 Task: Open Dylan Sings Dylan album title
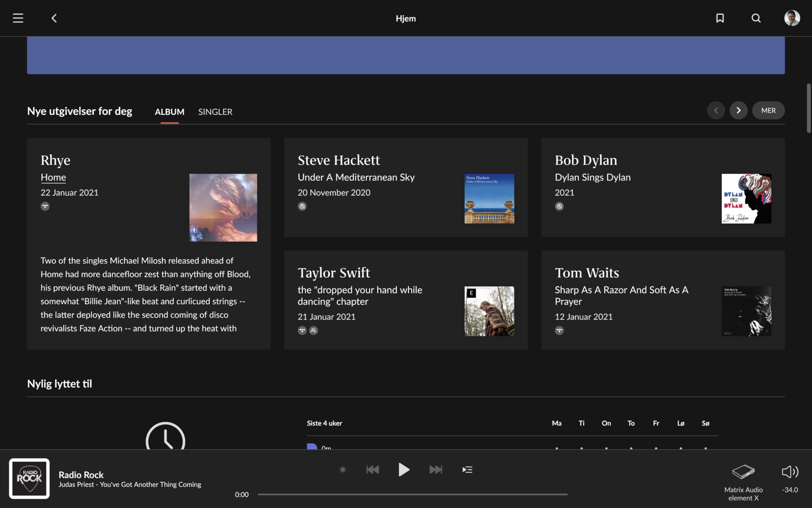tap(593, 177)
